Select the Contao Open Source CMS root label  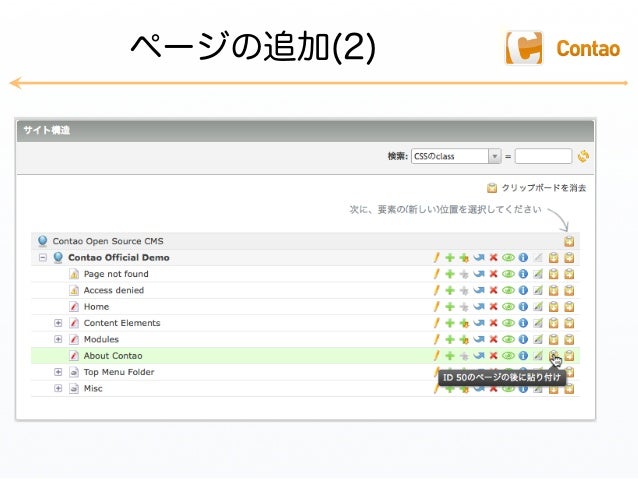(x=108, y=241)
